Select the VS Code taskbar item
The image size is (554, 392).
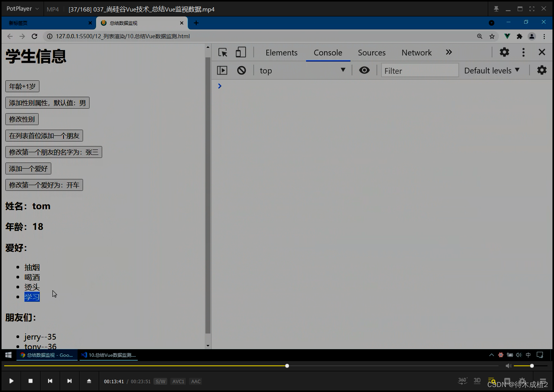(x=109, y=355)
